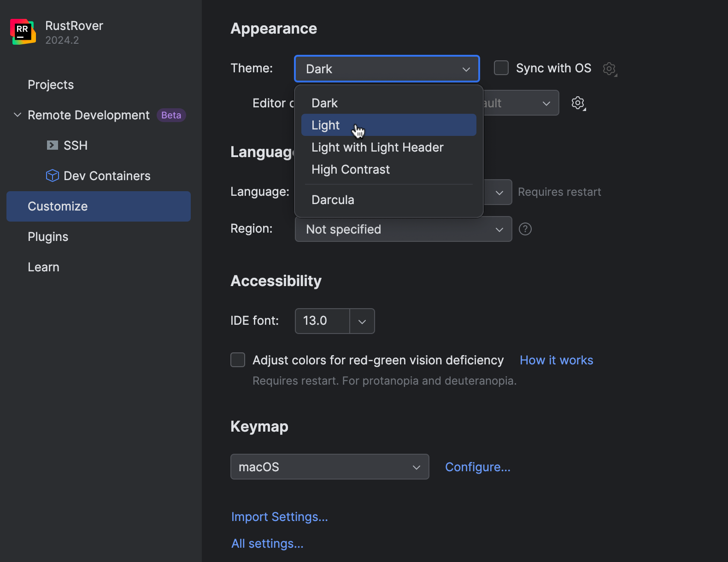Open the macOS keymap dropdown
Viewport: 728px width, 562px height.
[329, 467]
